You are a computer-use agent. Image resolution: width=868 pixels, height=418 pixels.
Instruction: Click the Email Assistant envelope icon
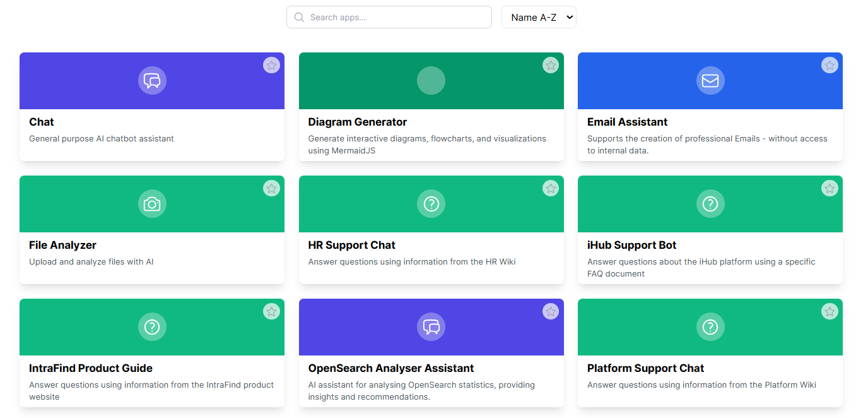pyautogui.click(x=710, y=81)
